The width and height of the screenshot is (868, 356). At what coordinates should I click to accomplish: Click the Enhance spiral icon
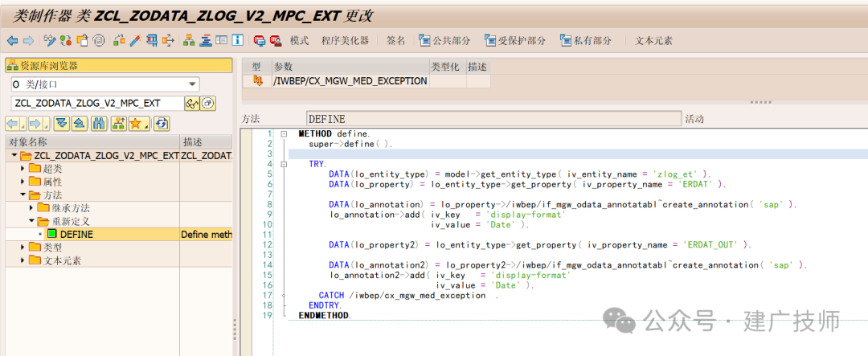point(99,40)
